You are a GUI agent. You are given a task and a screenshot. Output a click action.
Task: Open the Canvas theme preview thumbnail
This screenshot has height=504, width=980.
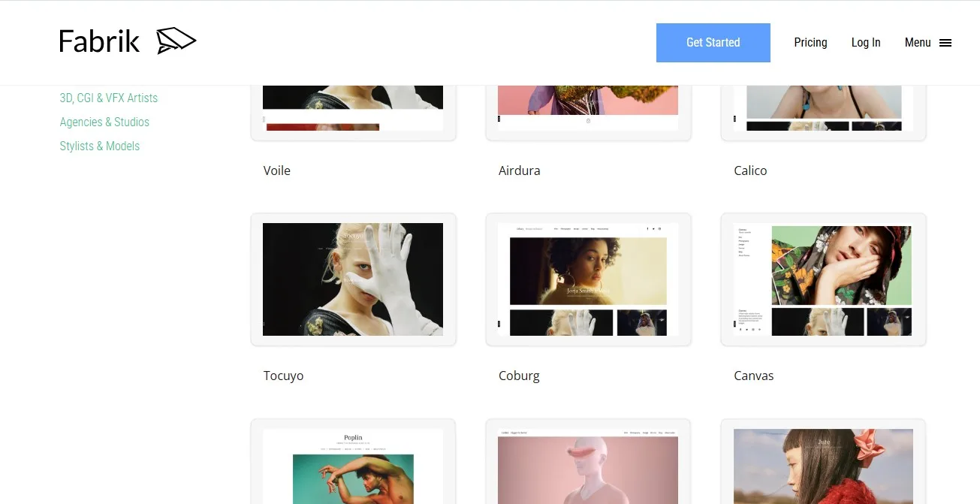(823, 279)
